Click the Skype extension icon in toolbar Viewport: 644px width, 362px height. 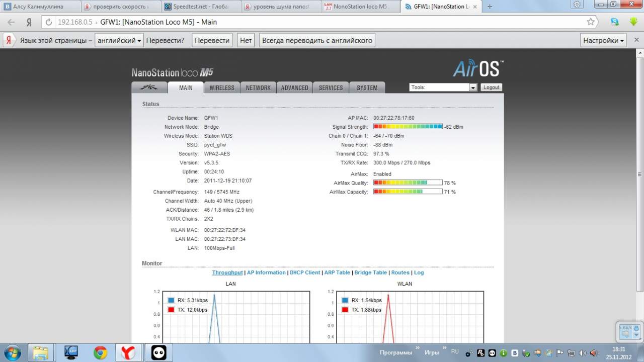615,22
